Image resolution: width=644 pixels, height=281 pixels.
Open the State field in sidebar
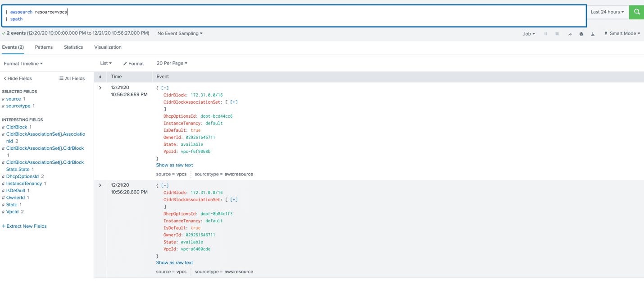click(12, 205)
